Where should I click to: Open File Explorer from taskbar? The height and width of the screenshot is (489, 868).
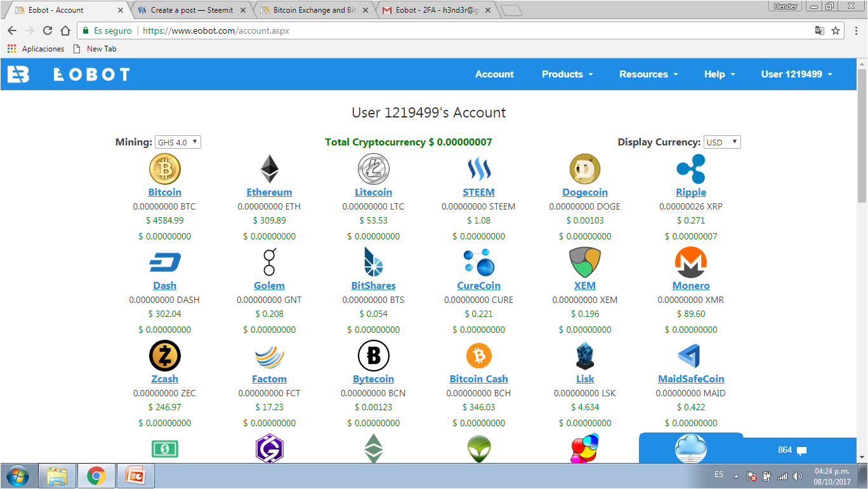coord(57,476)
